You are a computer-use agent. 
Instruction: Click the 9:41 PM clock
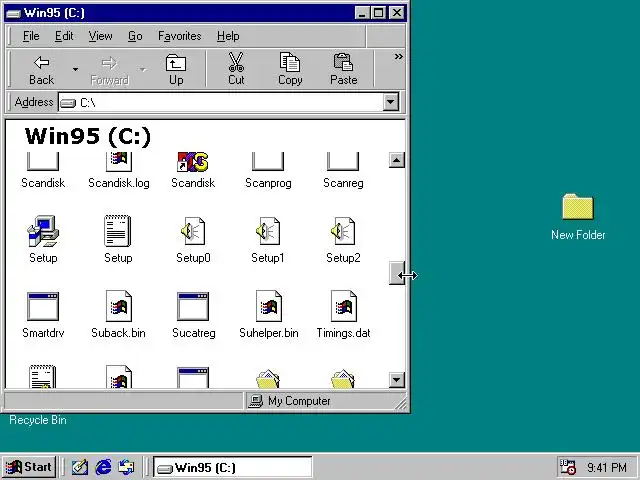coord(607,467)
